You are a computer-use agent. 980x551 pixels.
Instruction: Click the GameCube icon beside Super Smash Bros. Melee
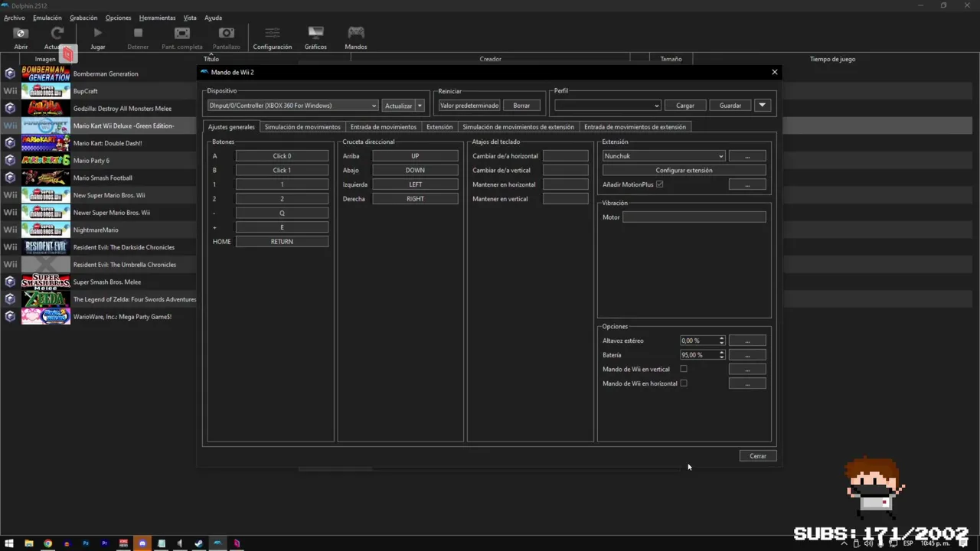10,282
